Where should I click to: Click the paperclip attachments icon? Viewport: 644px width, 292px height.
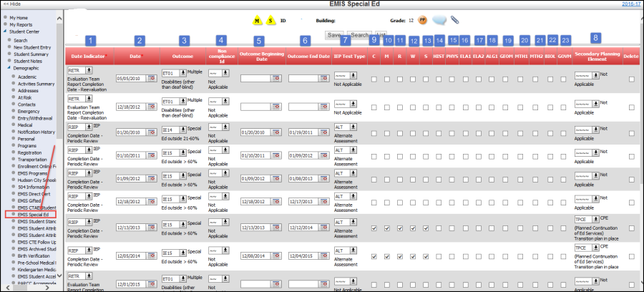tap(455, 20)
